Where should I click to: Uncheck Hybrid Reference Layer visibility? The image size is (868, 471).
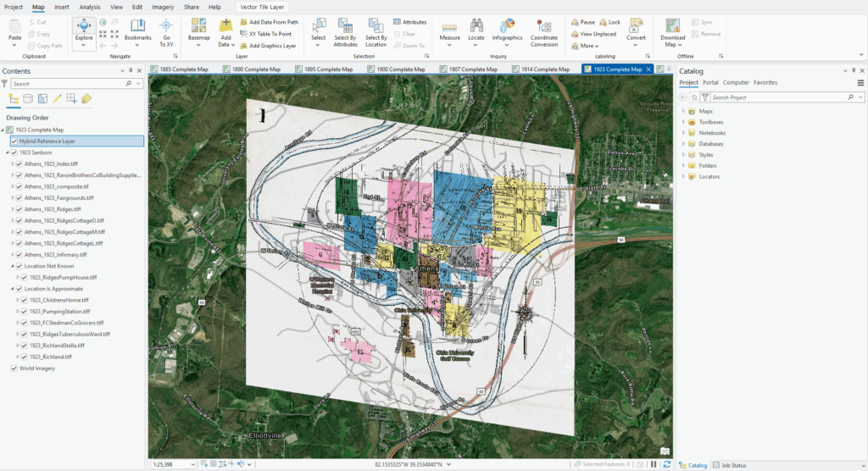point(14,141)
